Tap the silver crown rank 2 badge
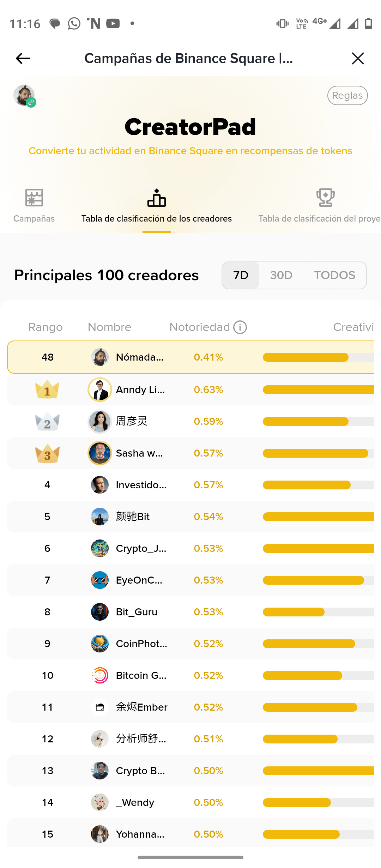Viewport: 381px width, 868px height. 47,421
